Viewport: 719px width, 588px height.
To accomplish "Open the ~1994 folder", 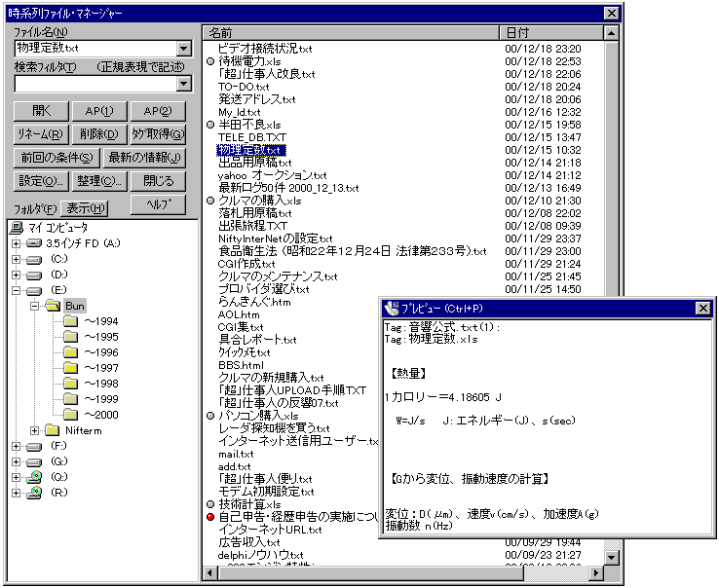I will click(x=70, y=321).
